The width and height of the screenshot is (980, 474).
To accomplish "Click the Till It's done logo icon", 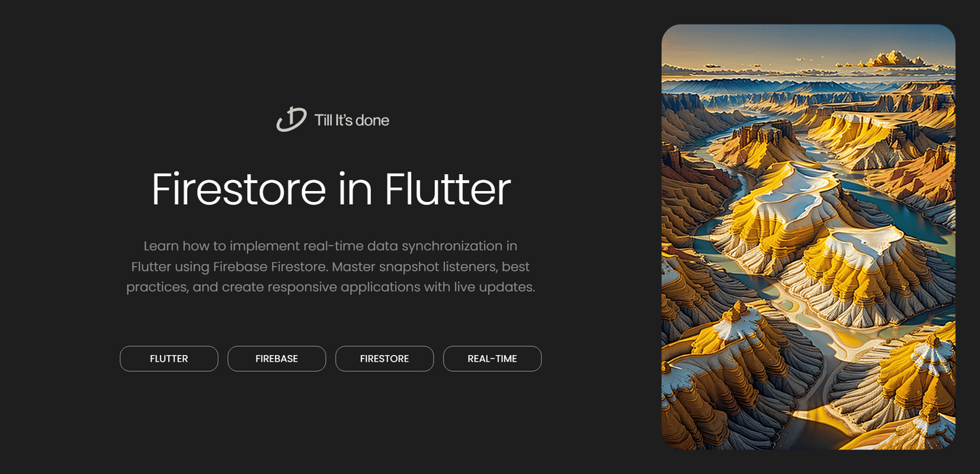I will tap(291, 120).
